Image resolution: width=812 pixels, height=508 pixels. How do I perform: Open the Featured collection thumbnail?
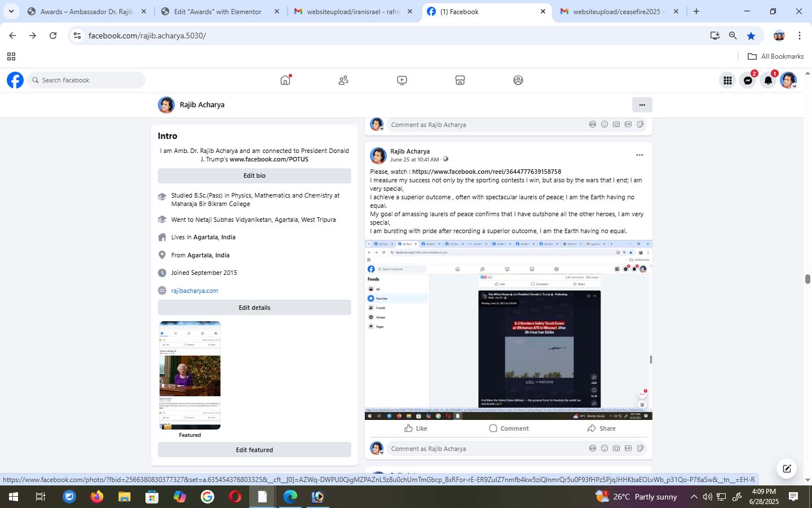pyautogui.click(x=190, y=375)
